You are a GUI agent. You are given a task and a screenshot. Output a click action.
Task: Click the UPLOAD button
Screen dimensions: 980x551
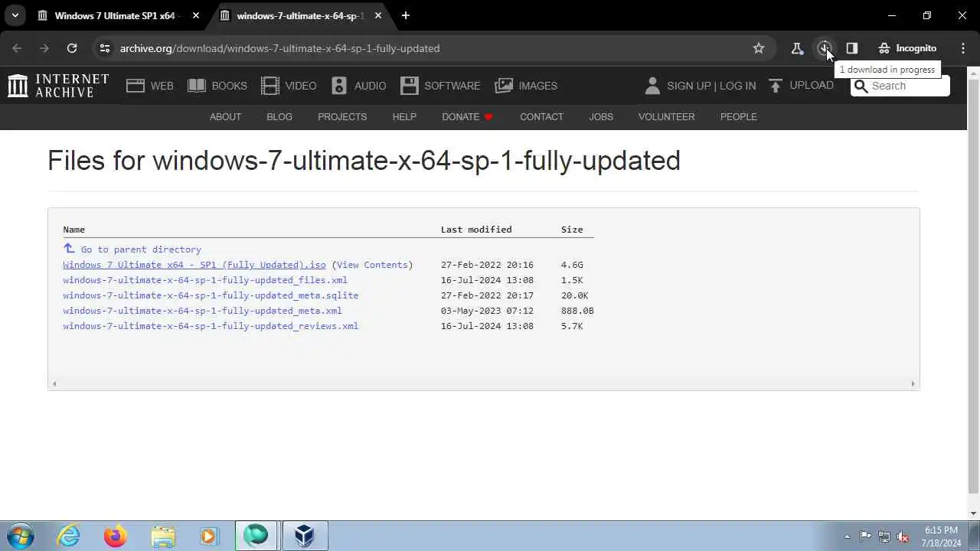[x=801, y=85]
